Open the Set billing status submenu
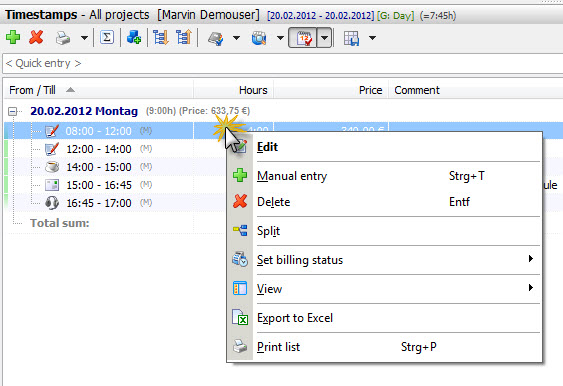 click(384, 260)
